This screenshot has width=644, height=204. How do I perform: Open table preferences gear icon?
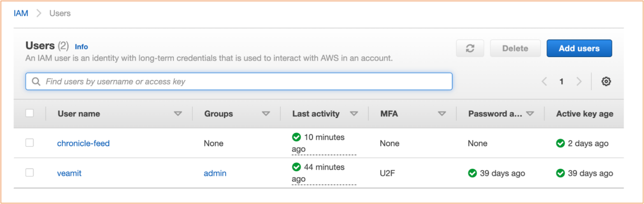tap(606, 81)
